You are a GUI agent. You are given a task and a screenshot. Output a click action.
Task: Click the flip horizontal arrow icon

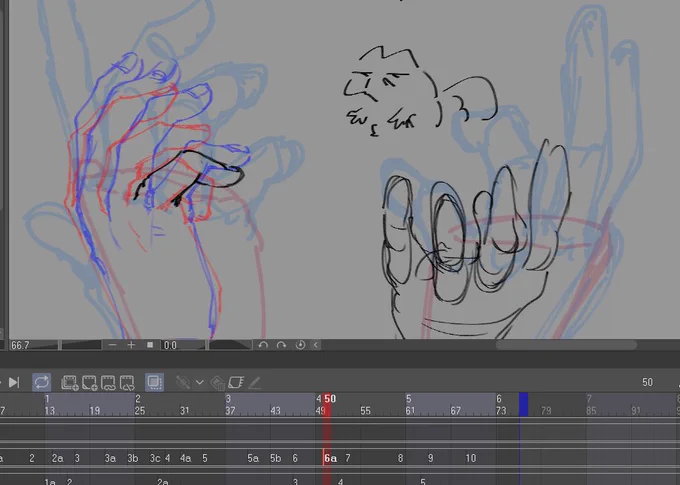click(x=316, y=345)
